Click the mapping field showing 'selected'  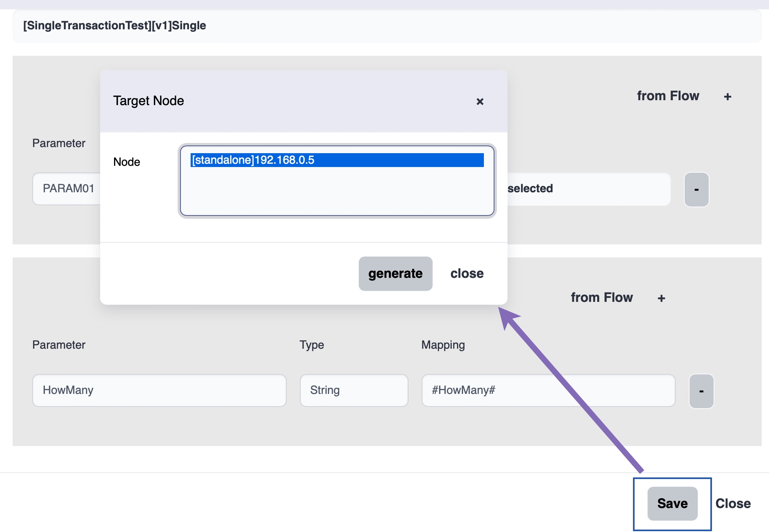(587, 189)
